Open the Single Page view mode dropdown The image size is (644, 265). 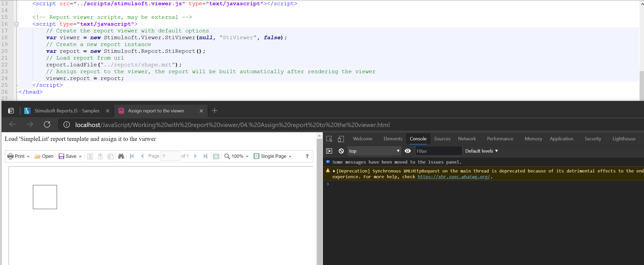pos(273,156)
